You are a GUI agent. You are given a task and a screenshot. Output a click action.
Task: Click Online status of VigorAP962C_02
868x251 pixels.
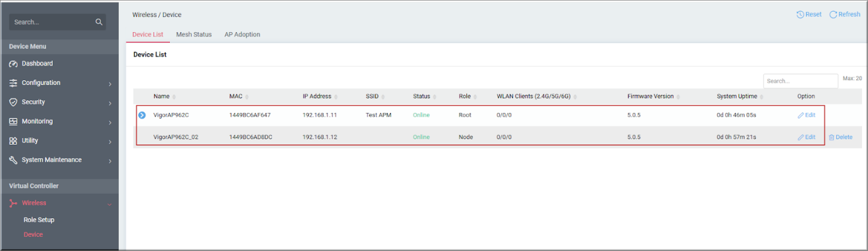[x=421, y=137]
